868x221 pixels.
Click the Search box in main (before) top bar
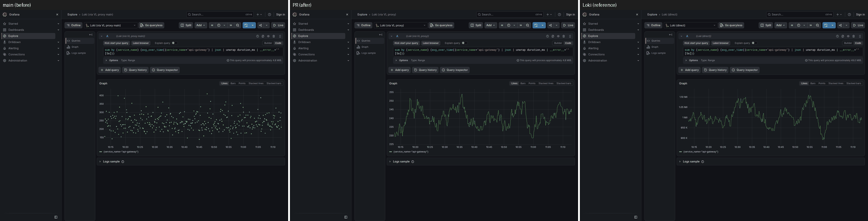pyautogui.click(x=220, y=14)
